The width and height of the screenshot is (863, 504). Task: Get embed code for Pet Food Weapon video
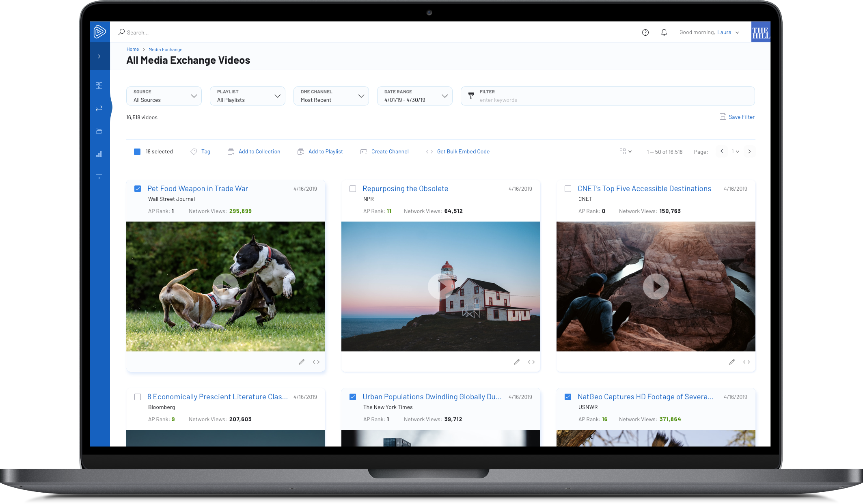point(316,362)
